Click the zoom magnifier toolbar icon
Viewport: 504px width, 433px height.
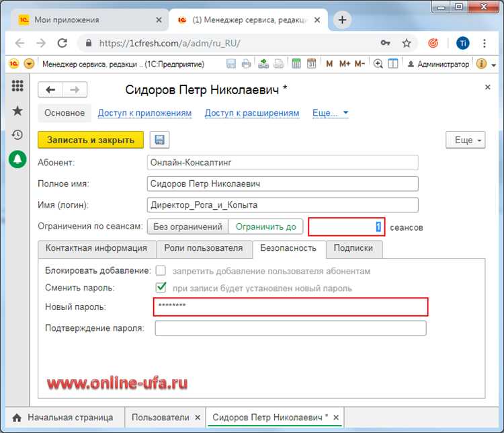pos(378,64)
